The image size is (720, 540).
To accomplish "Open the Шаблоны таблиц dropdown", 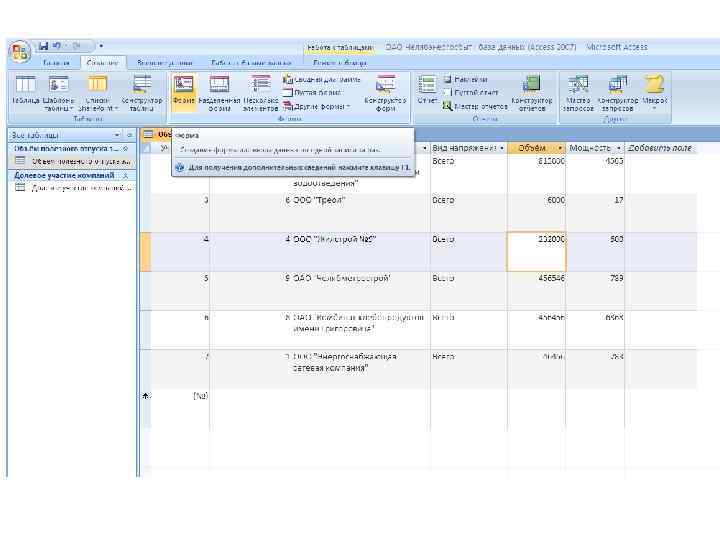I will (x=59, y=93).
